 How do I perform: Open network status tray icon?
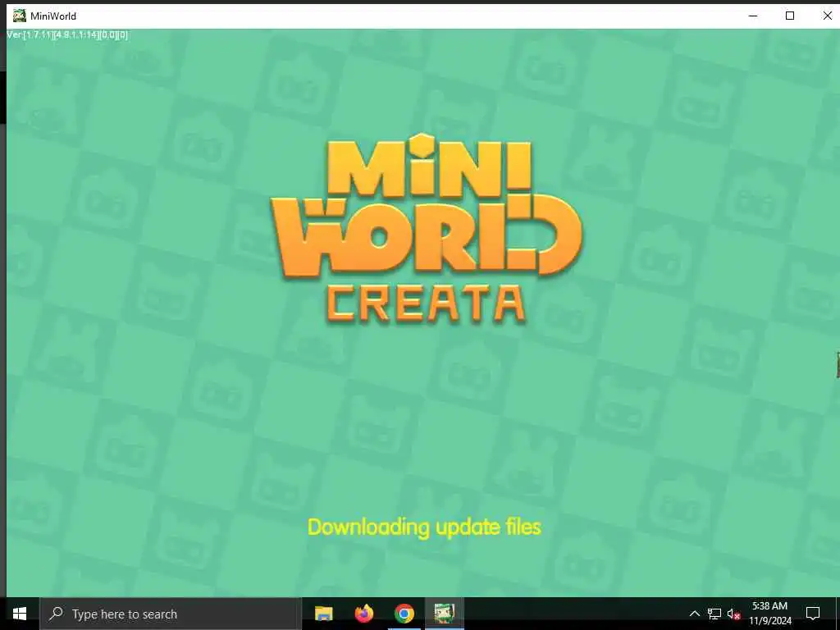click(714, 614)
